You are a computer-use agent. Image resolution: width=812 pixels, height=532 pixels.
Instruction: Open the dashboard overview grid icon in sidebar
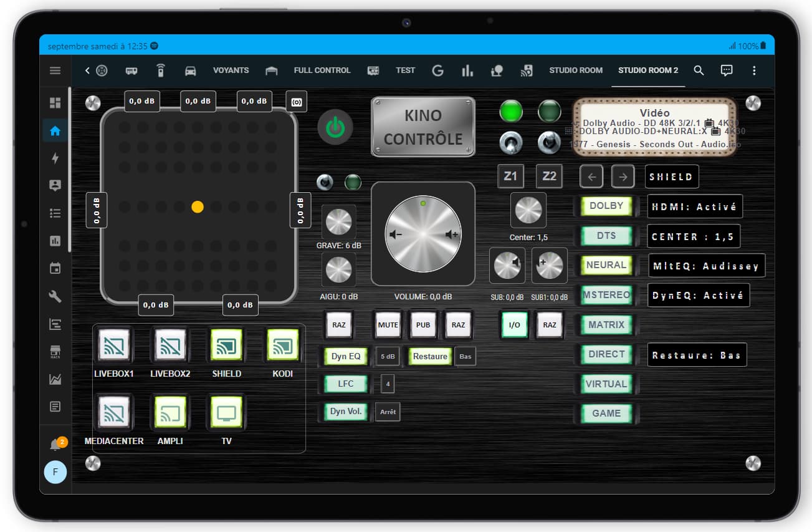(55, 104)
